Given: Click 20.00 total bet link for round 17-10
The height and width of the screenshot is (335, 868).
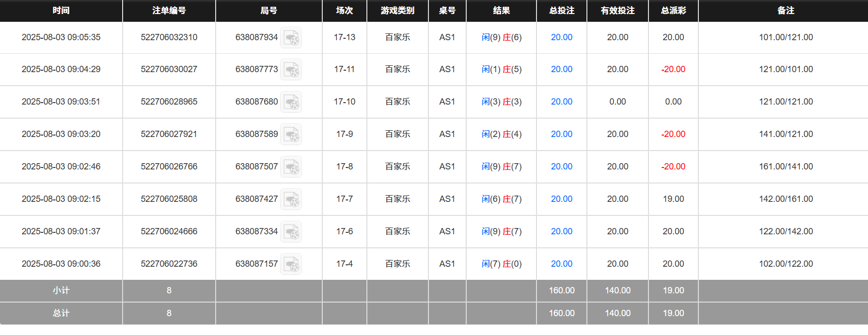Looking at the screenshot, I should point(561,102).
